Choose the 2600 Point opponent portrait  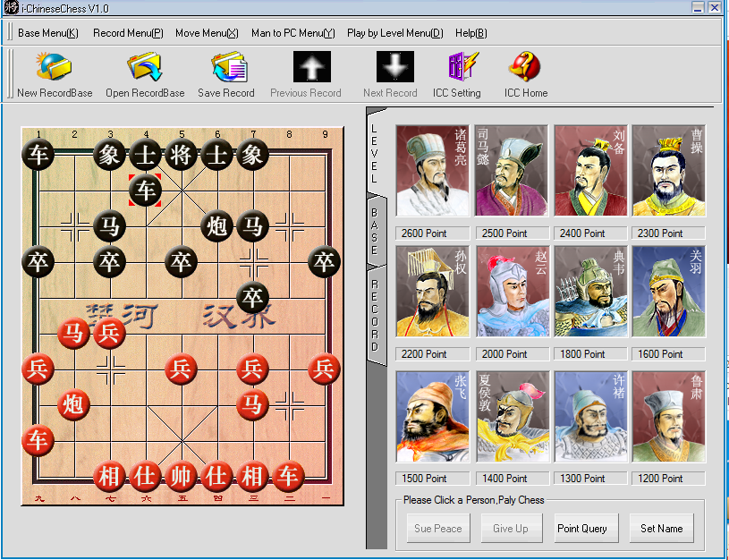(432, 171)
